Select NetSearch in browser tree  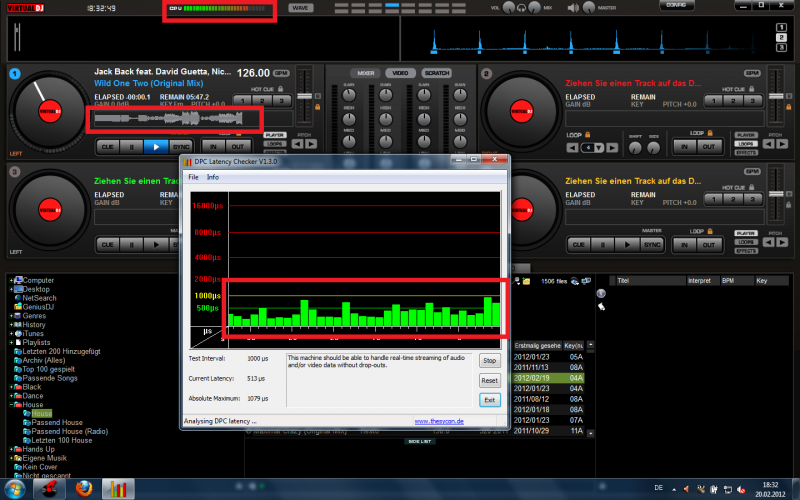(39, 298)
